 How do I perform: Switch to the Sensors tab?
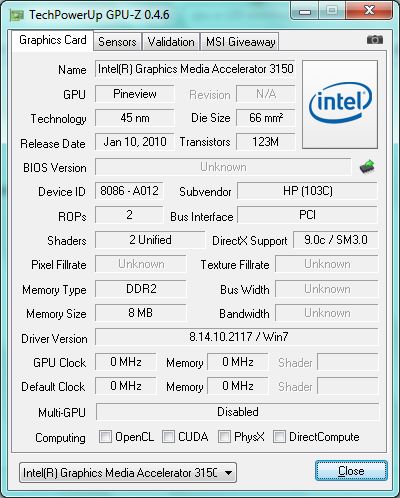[x=117, y=42]
